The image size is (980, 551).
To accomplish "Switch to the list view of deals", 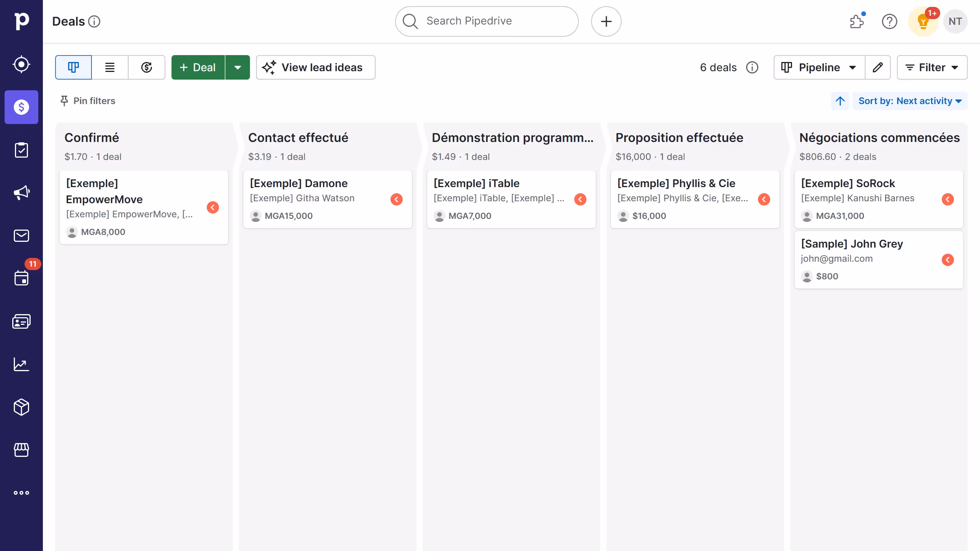I will (110, 67).
